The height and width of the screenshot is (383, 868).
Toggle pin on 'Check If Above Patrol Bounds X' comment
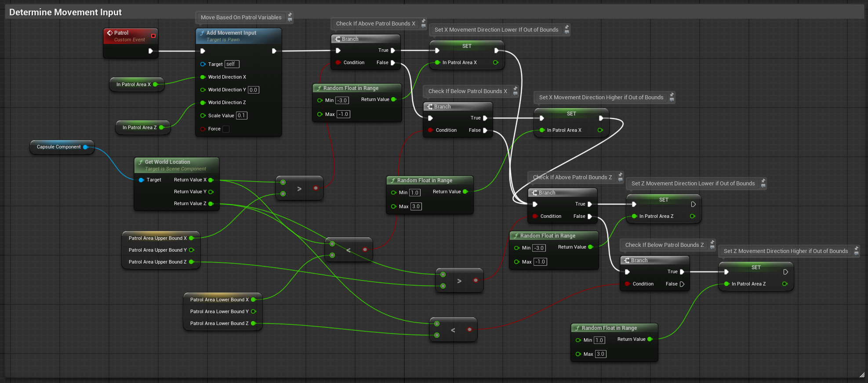tap(424, 21)
